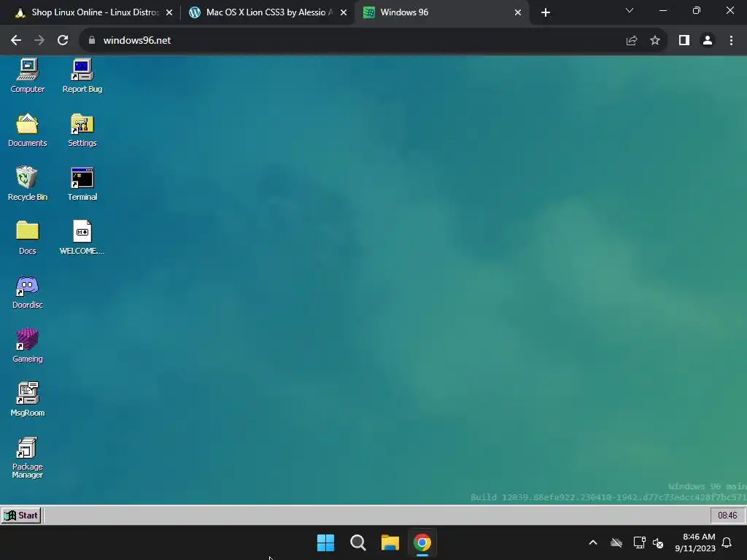The width and height of the screenshot is (747, 560).
Task: Open the Chrome profile menu
Action: 708,41
